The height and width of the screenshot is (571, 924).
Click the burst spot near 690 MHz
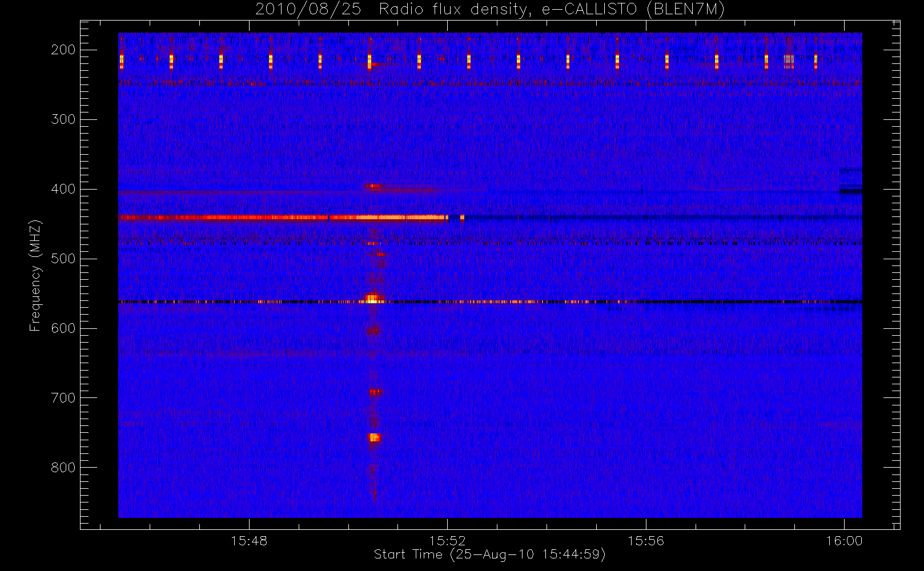click(x=375, y=392)
